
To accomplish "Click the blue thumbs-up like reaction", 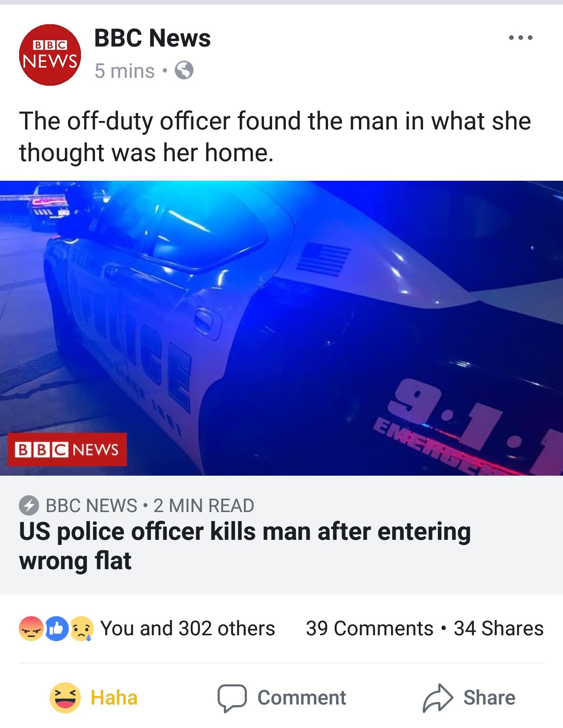I will point(57,629).
